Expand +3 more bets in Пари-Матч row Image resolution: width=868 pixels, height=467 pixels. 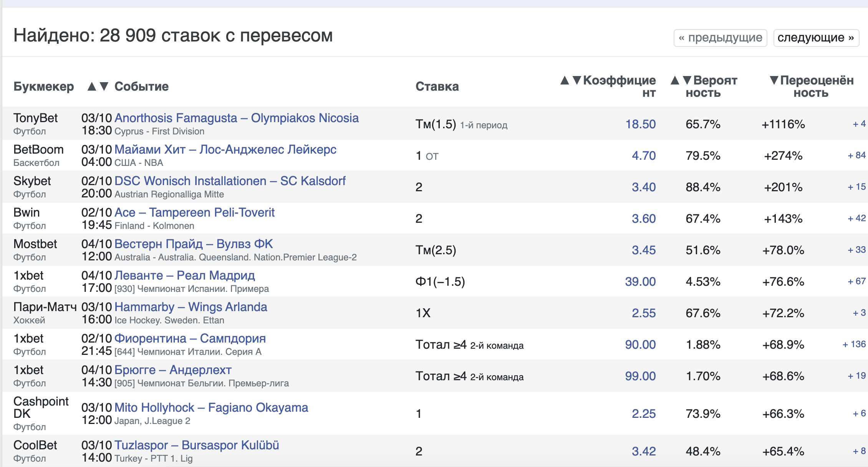(x=859, y=313)
